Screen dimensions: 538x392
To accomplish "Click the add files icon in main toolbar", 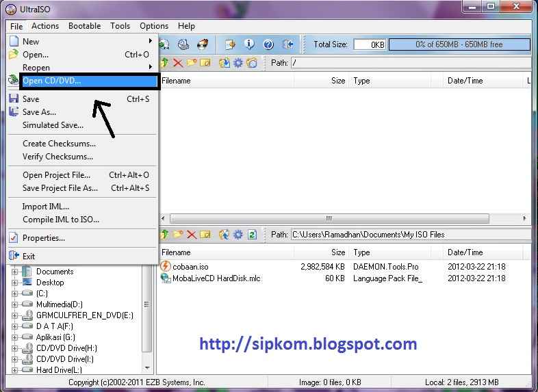I will coord(229,44).
